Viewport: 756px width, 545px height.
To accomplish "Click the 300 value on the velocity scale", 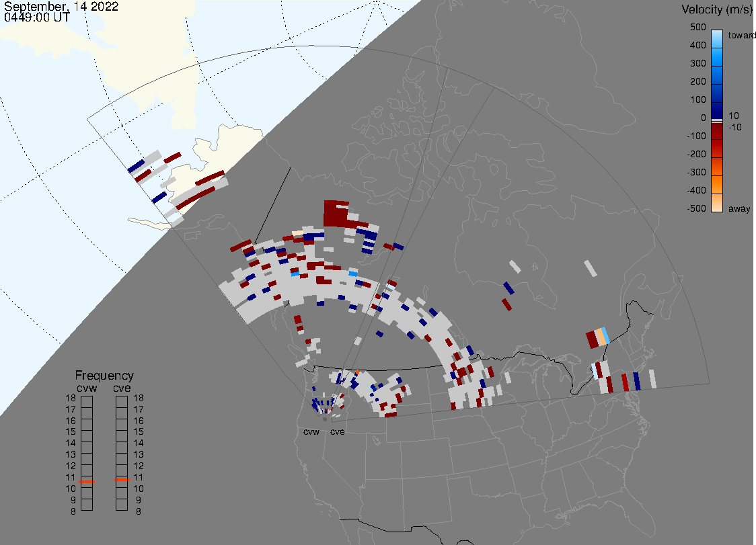I will [697, 63].
